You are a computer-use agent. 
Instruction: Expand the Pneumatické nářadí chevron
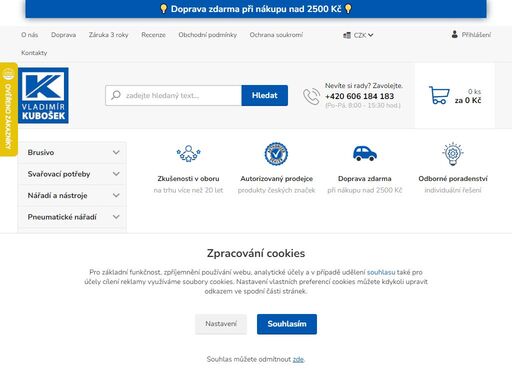pyautogui.click(x=116, y=217)
